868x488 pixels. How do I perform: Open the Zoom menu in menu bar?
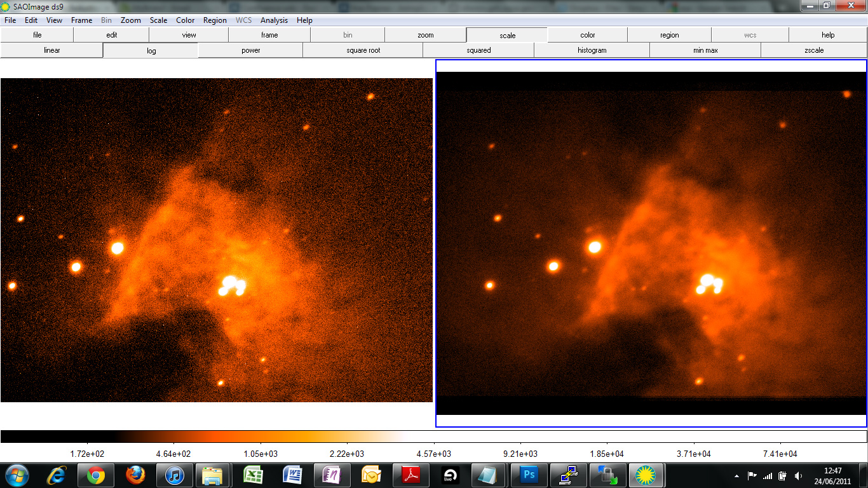131,20
